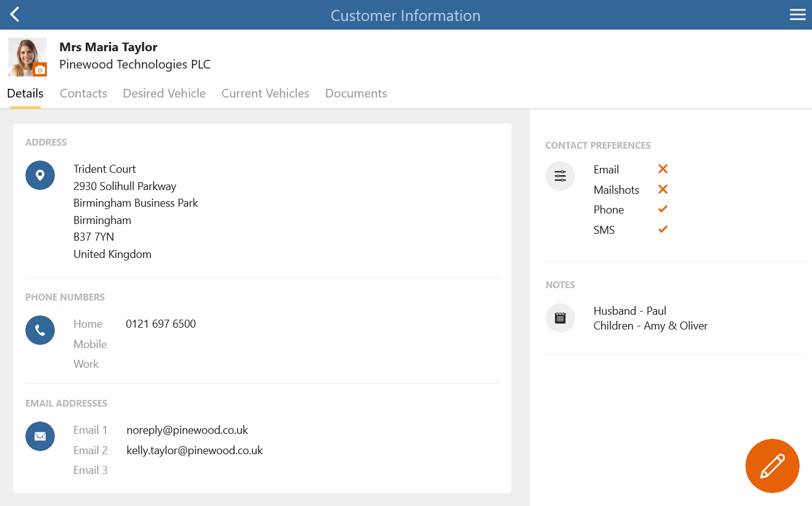This screenshot has width=812, height=506.
Task: Toggle the Email preference cross
Action: (x=663, y=169)
